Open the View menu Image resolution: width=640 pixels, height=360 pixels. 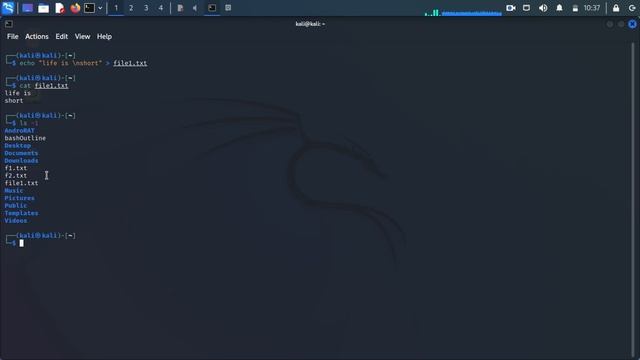click(82, 37)
